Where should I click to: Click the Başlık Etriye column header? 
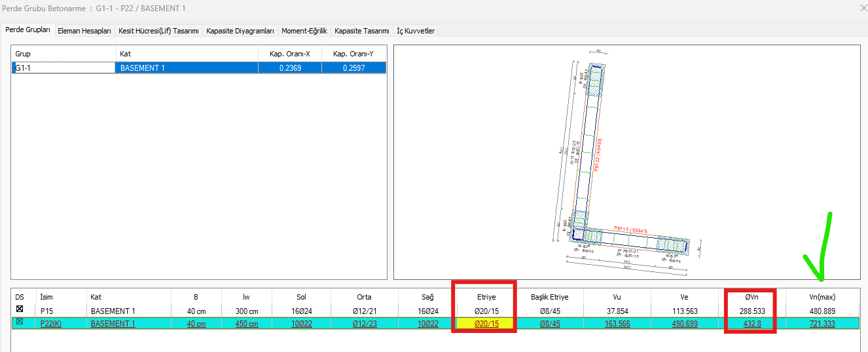click(549, 297)
